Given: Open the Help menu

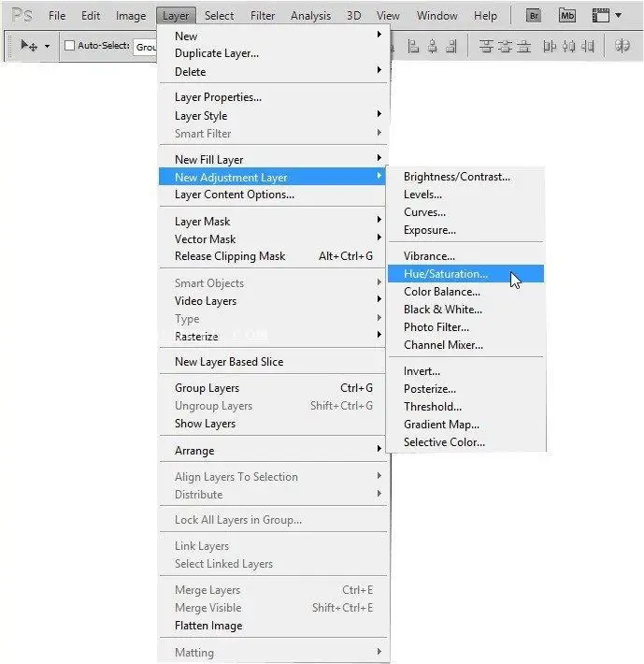Looking at the screenshot, I should tap(485, 16).
